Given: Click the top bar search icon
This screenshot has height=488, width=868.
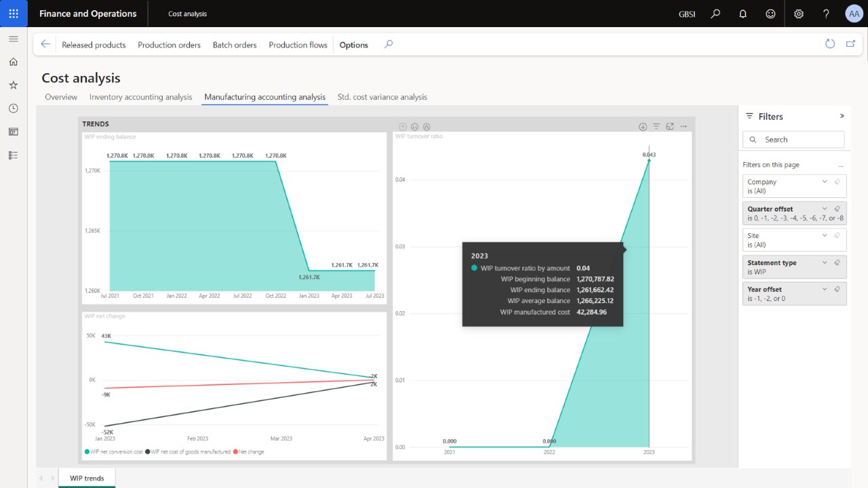Looking at the screenshot, I should point(715,14).
